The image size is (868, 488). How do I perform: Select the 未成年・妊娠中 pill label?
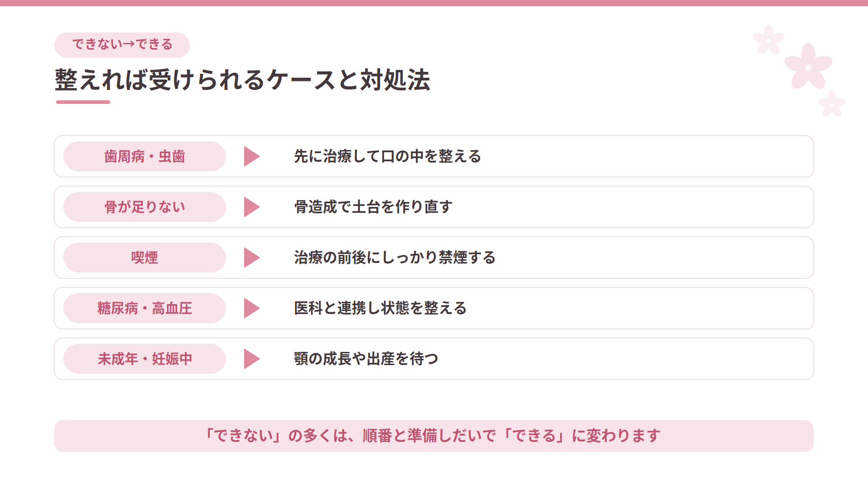tap(145, 359)
